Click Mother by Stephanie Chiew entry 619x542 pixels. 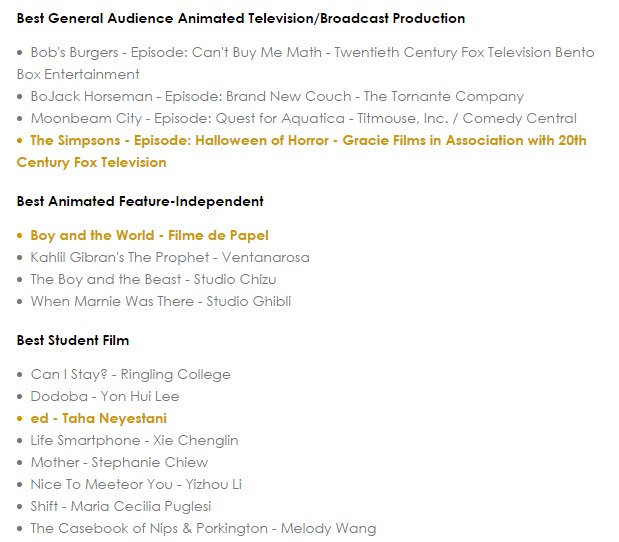[119, 462]
